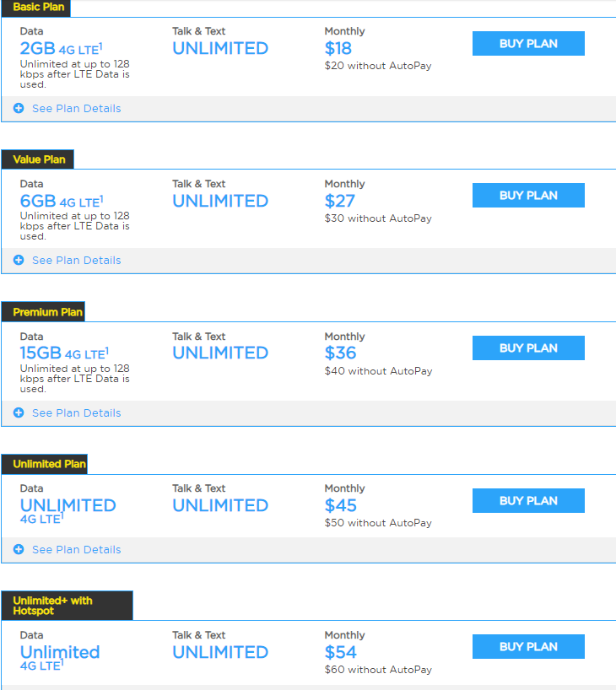Click the plus icon under Premium Plan
The height and width of the screenshot is (690, 616).
point(19,413)
